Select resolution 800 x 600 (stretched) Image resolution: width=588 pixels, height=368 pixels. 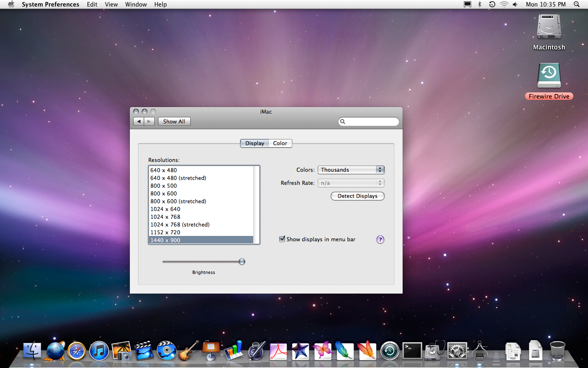coord(201,201)
